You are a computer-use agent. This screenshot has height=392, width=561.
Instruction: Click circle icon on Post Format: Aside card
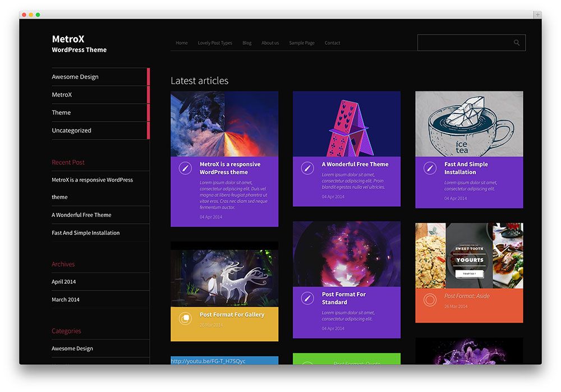tap(430, 299)
